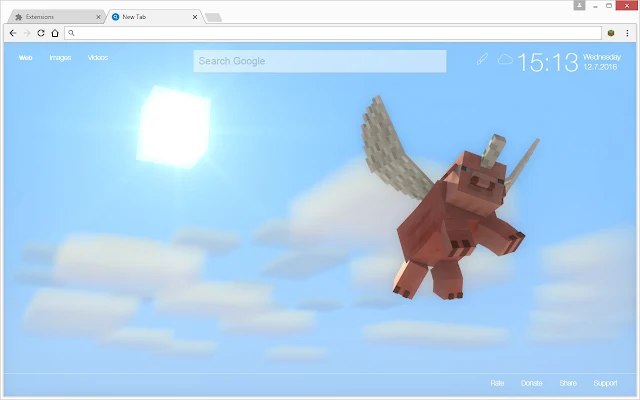Click the cloud weather icon
Screen dimensions: 640x400
pos(505,60)
